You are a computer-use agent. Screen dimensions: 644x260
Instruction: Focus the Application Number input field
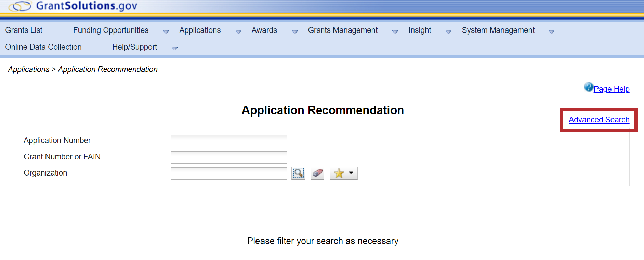(229, 141)
